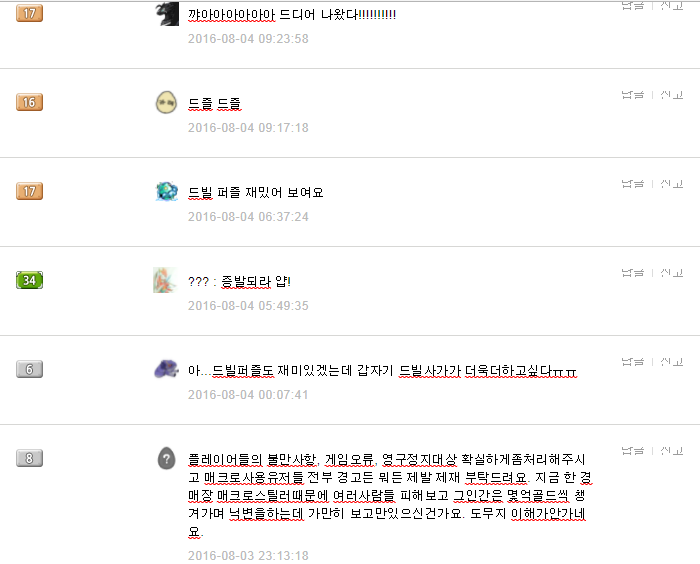Screen dimensions: 700x564
Task: Click the purple dragon avatar on 00:07:41 comment
Action: click(x=167, y=369)
